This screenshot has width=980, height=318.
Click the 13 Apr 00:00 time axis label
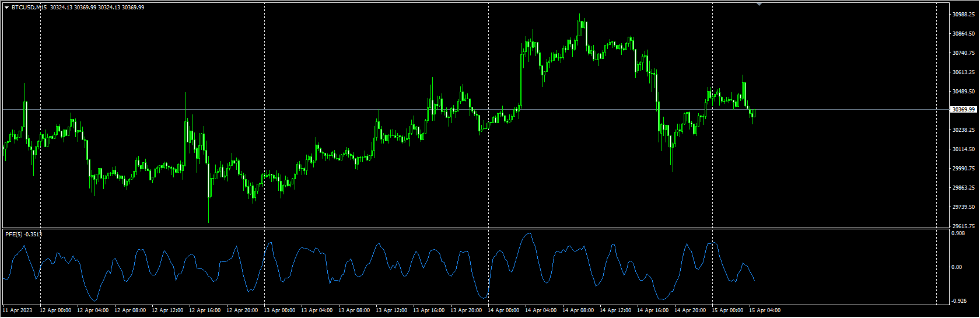point(279,310)
